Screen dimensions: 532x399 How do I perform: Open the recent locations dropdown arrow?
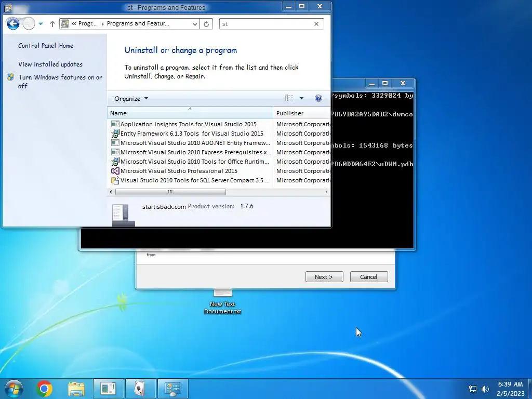point(41,24)
